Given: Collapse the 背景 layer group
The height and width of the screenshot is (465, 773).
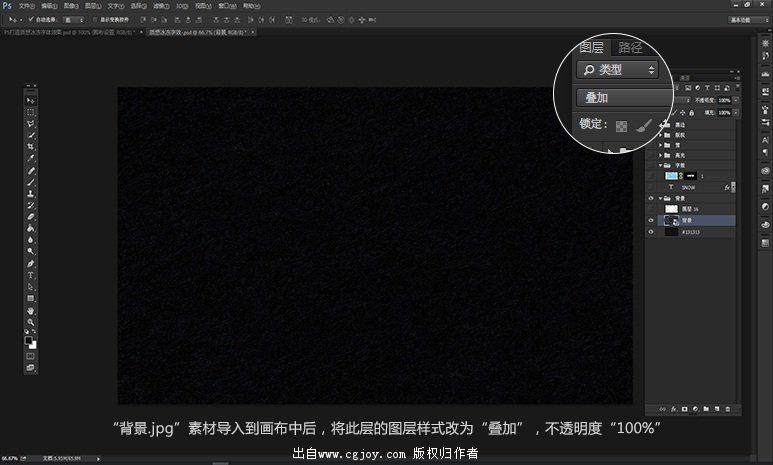Looking at the screenshot, I should click(x=661, y=198).
